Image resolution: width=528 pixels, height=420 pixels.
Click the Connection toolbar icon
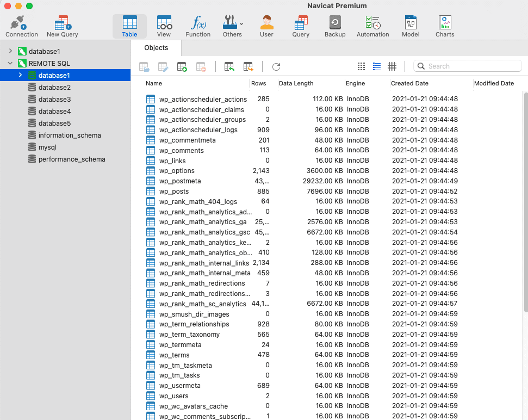tap(21, 26)
